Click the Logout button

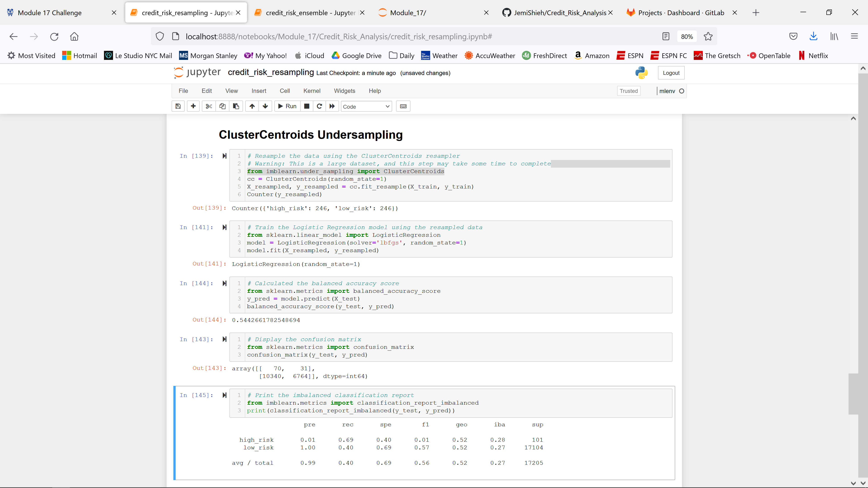[x=671, y=73]
